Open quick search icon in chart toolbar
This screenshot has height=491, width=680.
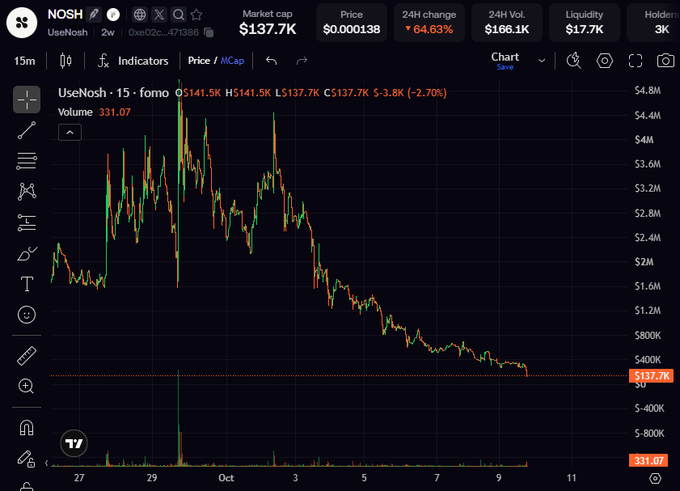pos(574,61)
